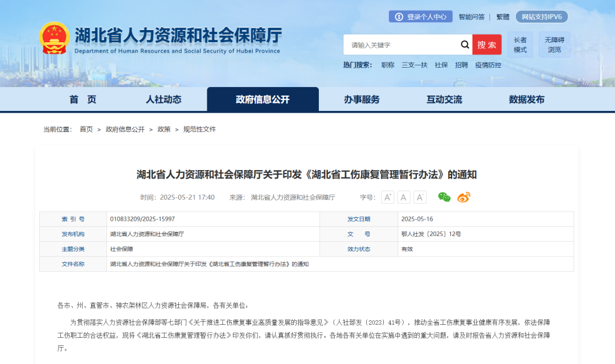The image size is (615, 364).
Task: Reset font size with middle A icon
Action: click(x=404, y=197)
